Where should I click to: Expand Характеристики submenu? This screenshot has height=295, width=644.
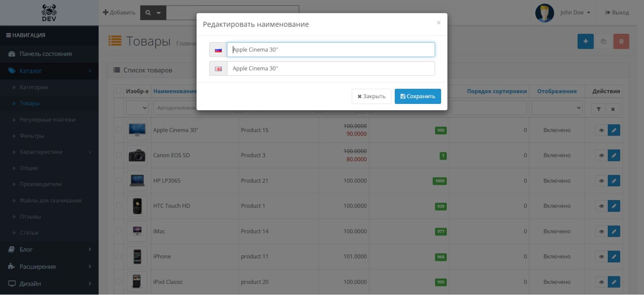pyautogui.click(x=49, y=152)
